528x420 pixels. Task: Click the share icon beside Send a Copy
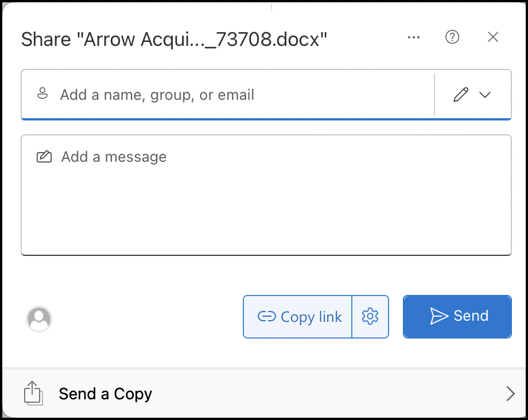(x=33, y=394)
